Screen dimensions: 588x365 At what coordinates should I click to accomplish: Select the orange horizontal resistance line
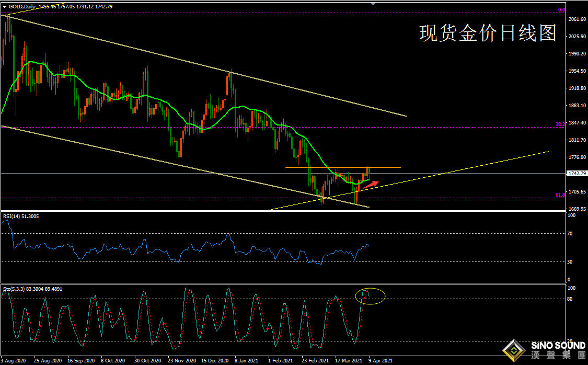(x=335, y=167)
